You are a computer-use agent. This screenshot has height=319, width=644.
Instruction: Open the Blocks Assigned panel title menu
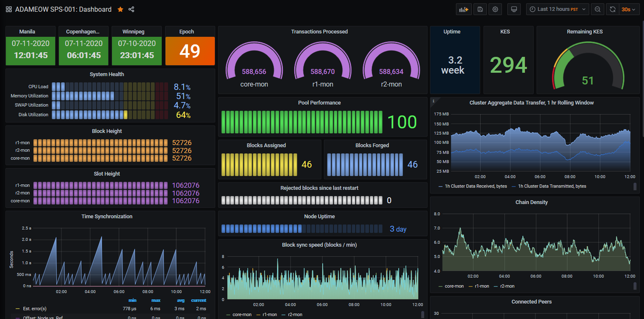coord(266,146)
